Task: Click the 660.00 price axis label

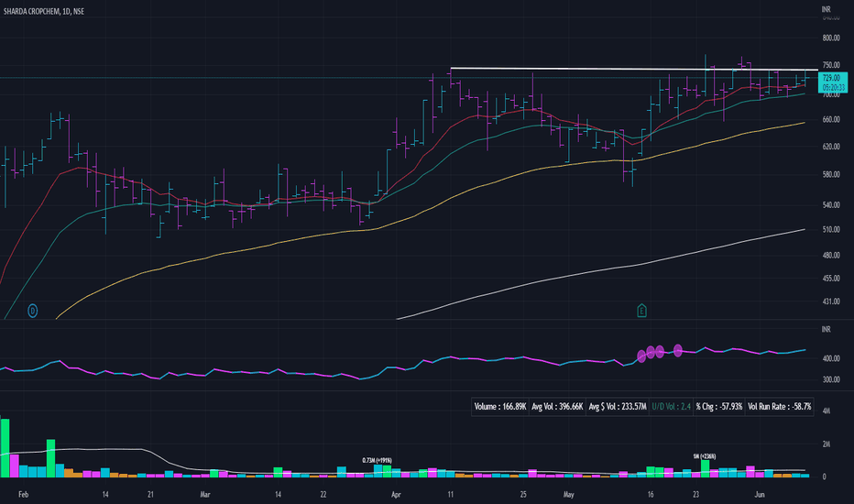Action: pyautogui.click(x=831, y=119)
